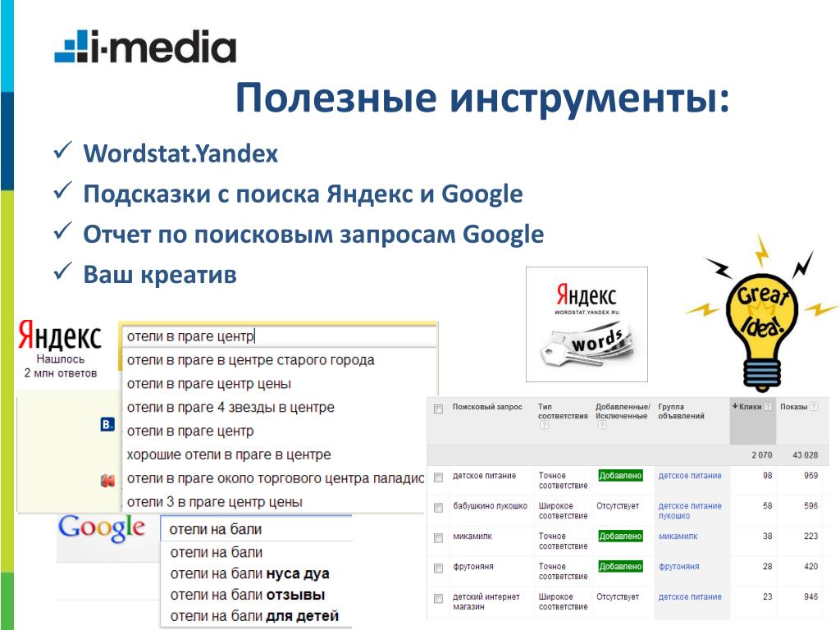Click the Google logo

pyautogui.click(x=101, y=527)
